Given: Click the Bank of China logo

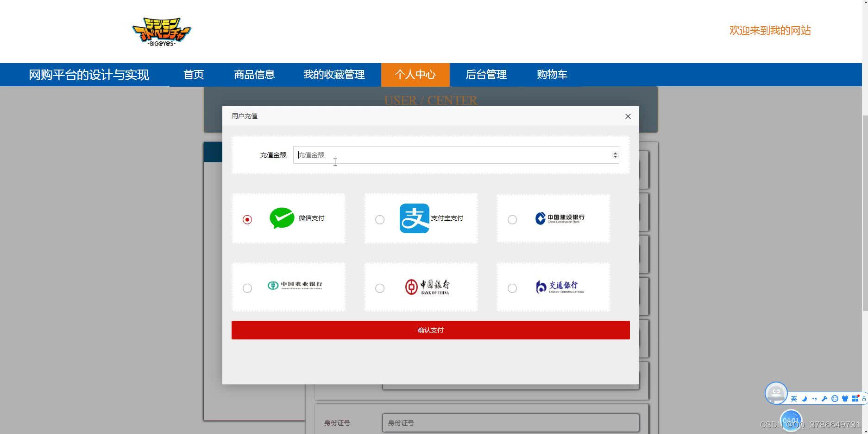Looking at the screenshot, I should (x=427, y=287).
